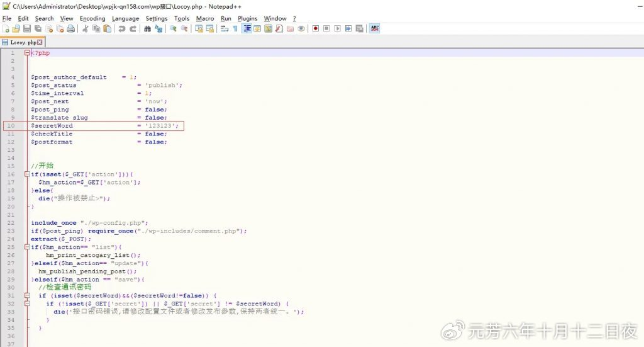644x347 pixels.
Task: Open Find with the binoculars icon
Action: click(147, 29)
